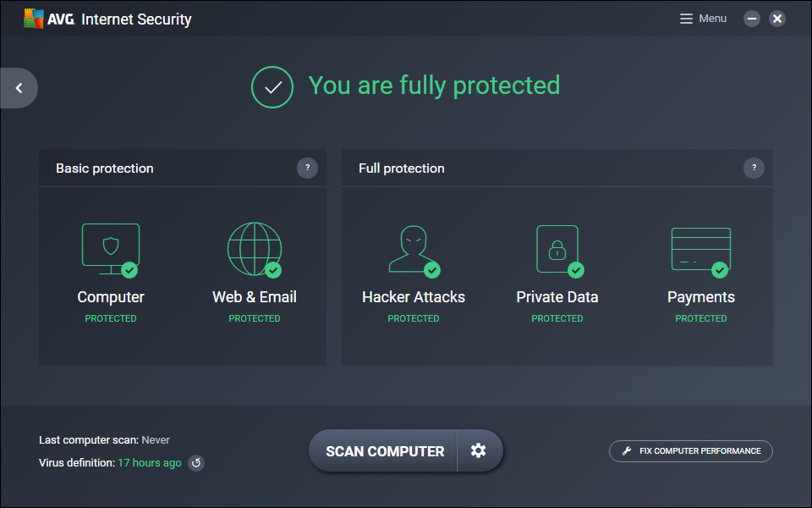Select the Private Data label

tap(557, 297)
